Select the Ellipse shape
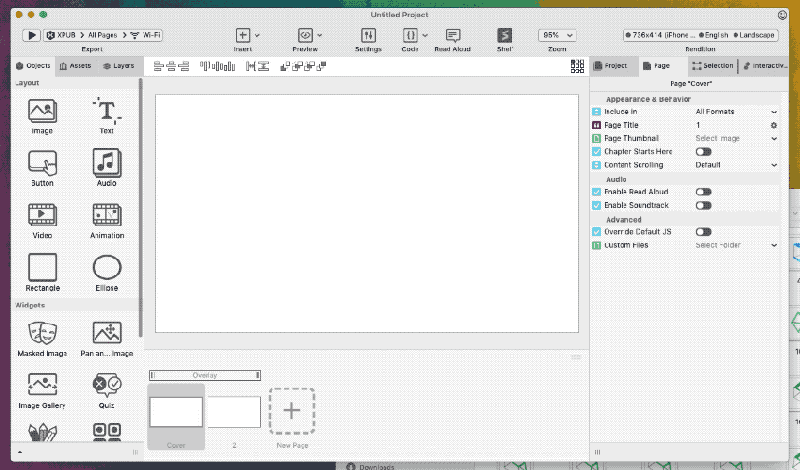Image resolution: width=800 pixels, height=470 pixels. pos(107,273)
